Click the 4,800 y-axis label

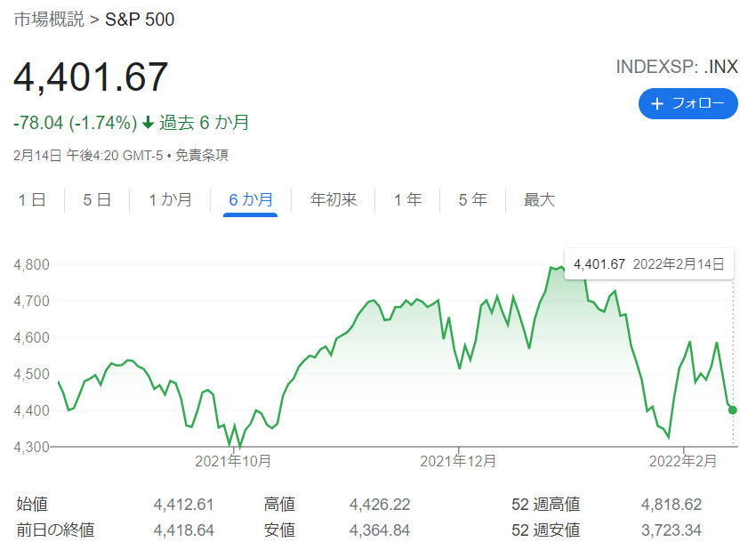31,265
